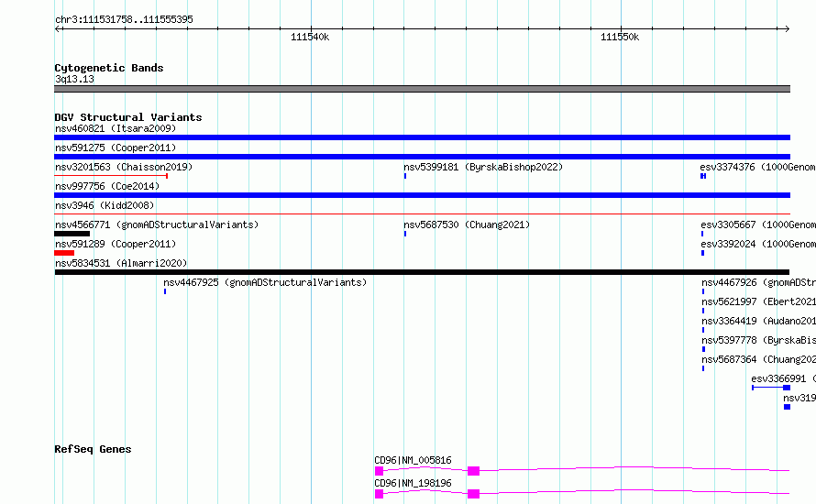Click nsv460821 (Itsara2009) variant label
The height and width of the screenshot is (504, 816).
coord(116,128)
